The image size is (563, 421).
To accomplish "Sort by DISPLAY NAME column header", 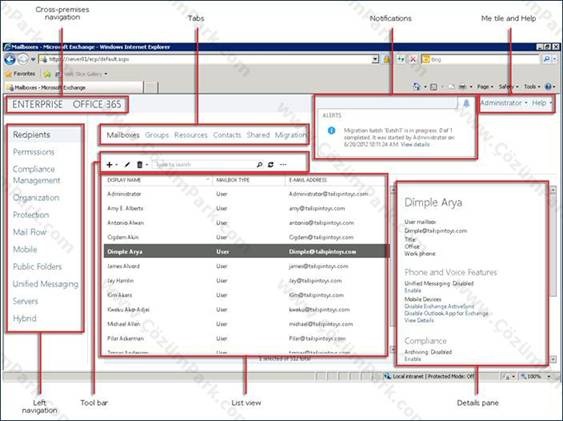I will point(158,180).
